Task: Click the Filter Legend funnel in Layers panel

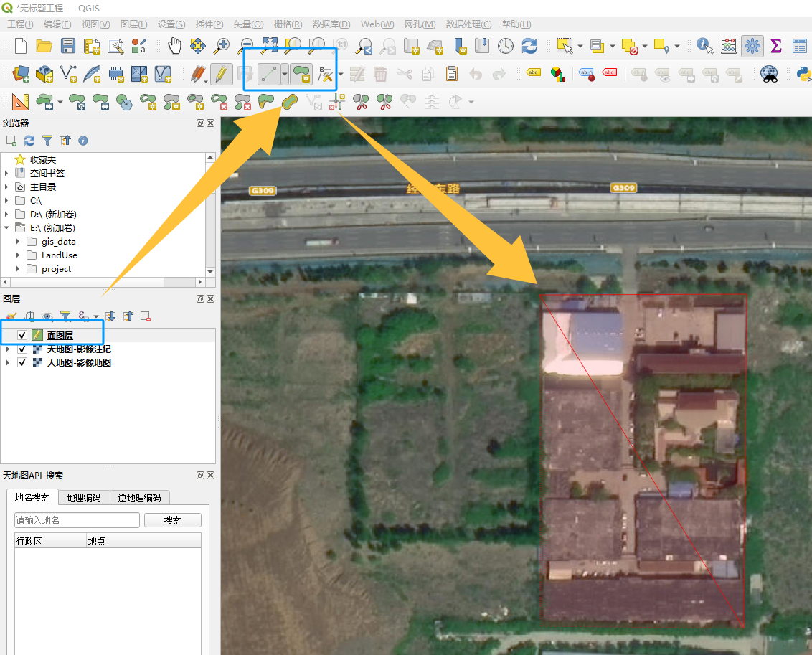Action: pyautogui.click(x=65, y=316)
